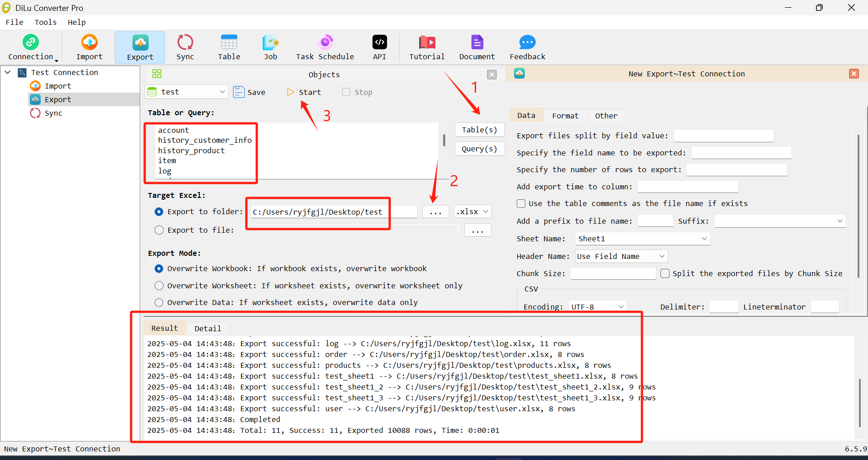Start the export with play icon
Image resolution: width=868 pixels, height=460 pixels.
click(290, 92)
